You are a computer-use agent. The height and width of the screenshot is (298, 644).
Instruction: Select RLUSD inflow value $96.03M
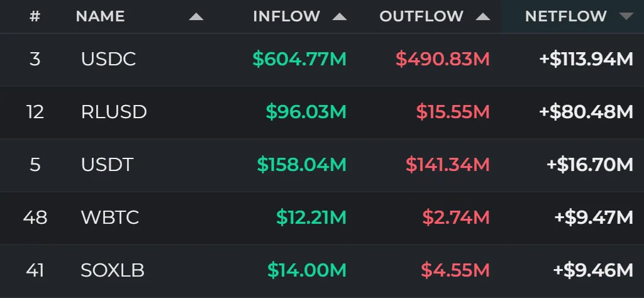(x=306, y=112)
